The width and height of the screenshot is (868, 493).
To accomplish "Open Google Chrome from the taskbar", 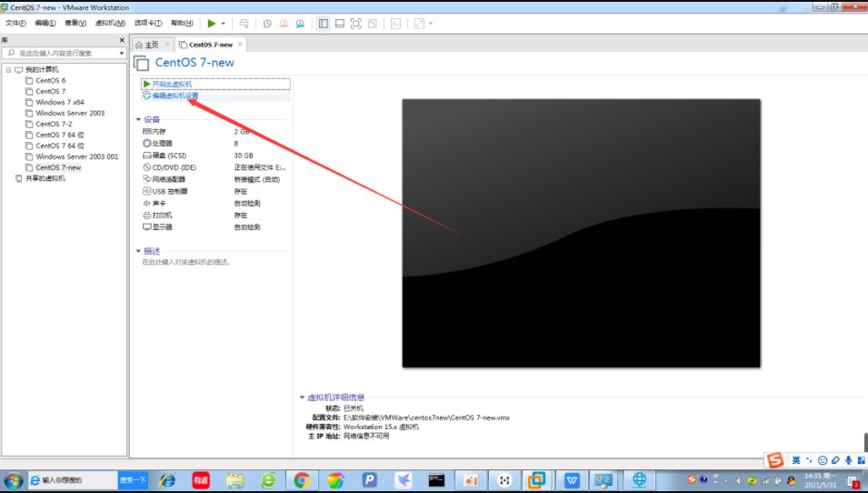I will coord(302,480).
